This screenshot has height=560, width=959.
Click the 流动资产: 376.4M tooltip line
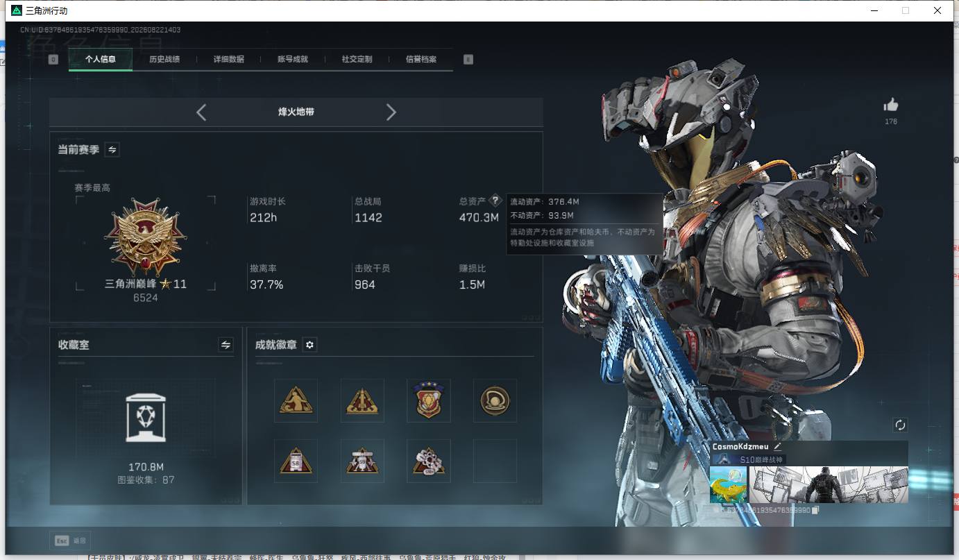pos(545,202)
